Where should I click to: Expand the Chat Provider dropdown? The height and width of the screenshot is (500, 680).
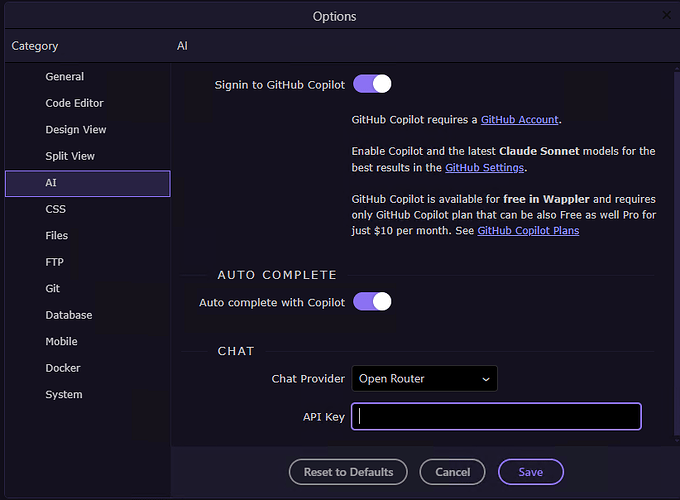(x=425, y=379)
